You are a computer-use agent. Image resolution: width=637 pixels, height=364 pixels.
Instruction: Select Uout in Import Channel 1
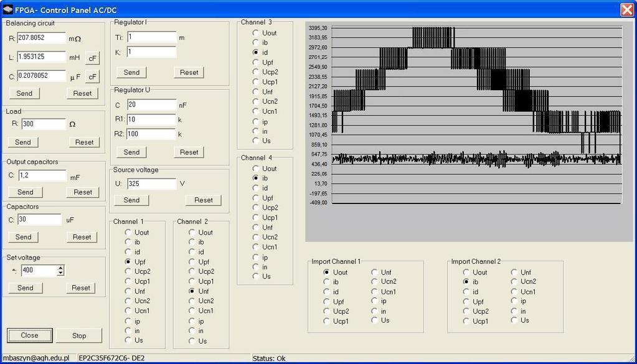point(335,273)
